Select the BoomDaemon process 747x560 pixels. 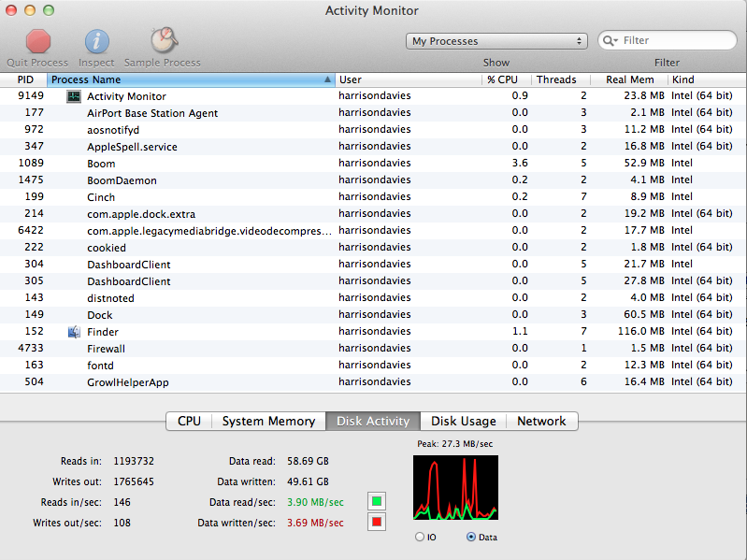point(374,180)
